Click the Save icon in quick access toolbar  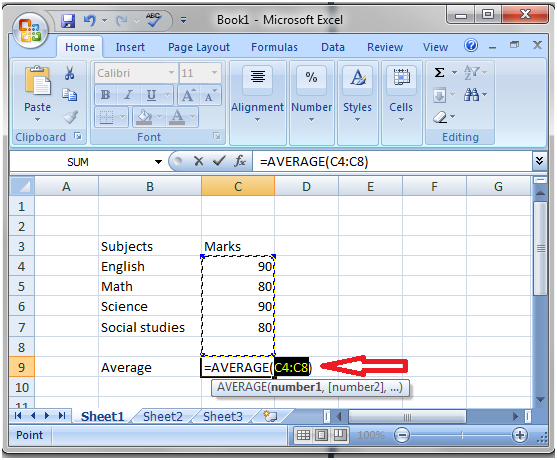coord(67,21)
